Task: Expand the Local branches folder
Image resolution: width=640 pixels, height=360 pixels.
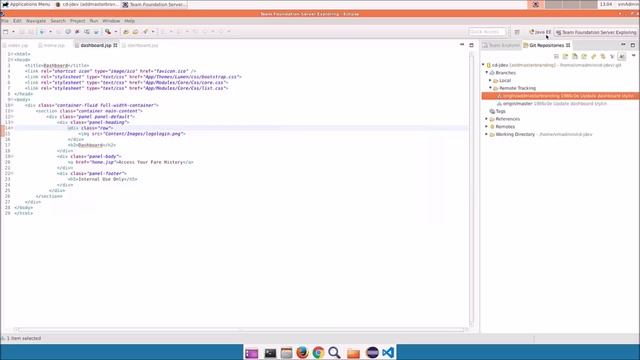Action: (x=491, y=80)
